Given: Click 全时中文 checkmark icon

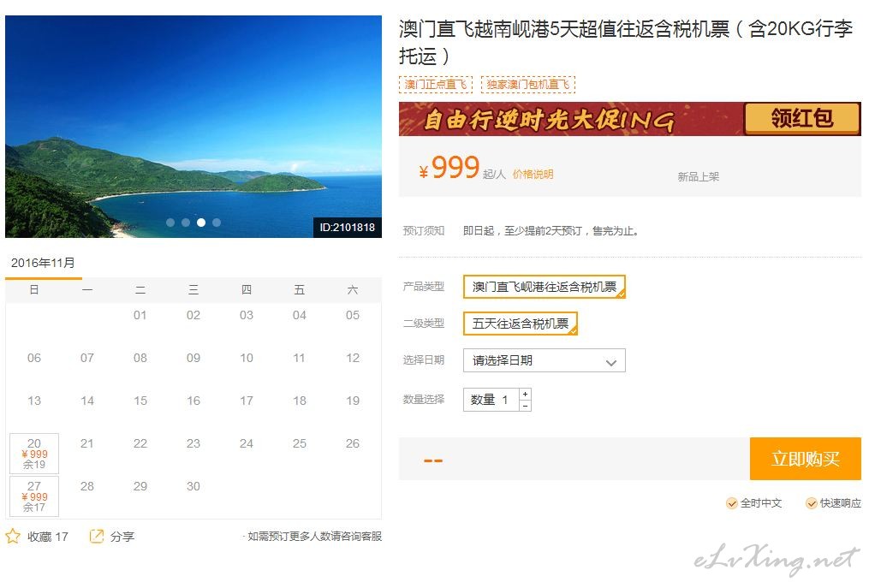Looking at the screenshot, I should (x=731, y=503).
